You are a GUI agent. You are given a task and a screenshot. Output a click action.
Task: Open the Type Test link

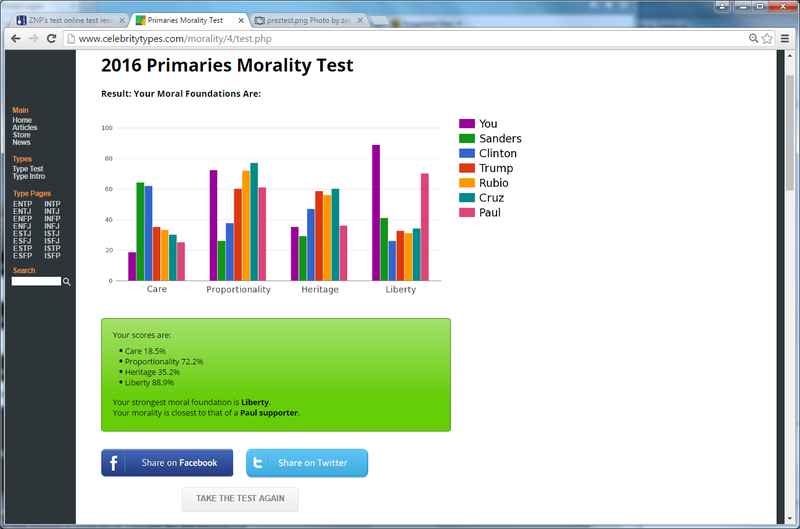28,169
